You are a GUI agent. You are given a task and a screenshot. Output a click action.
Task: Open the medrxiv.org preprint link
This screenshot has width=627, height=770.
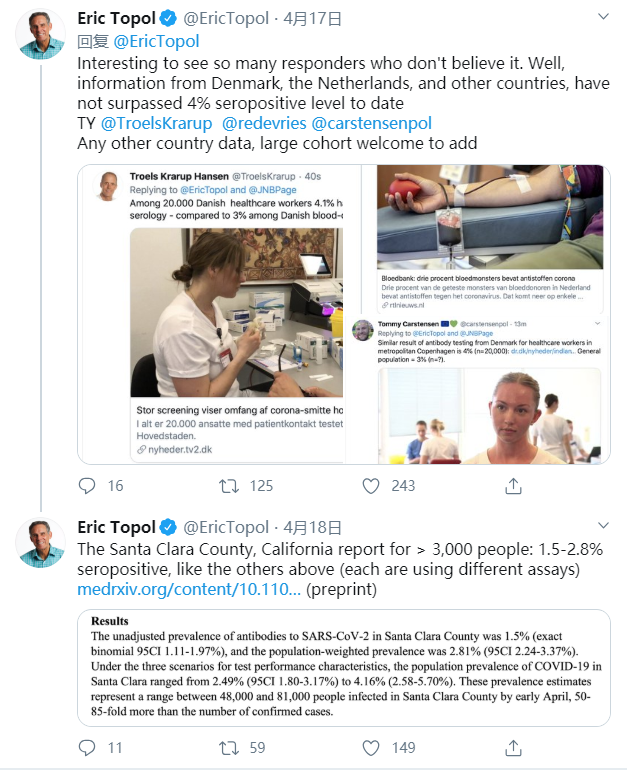tap(189, 591)
